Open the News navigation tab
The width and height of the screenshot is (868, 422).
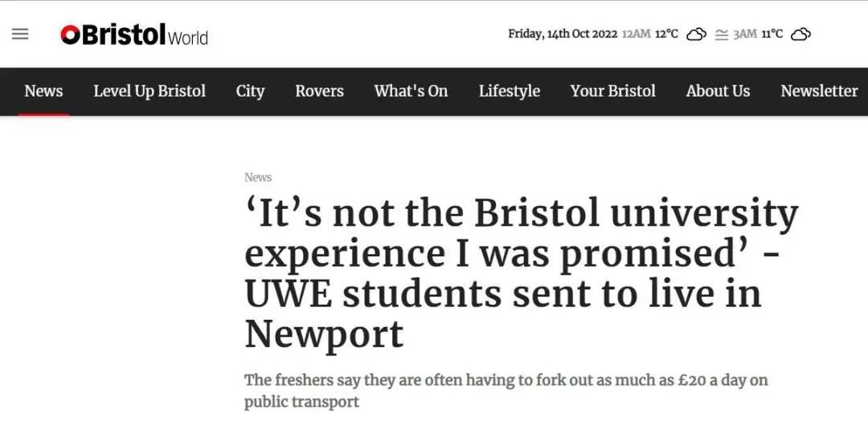[43, 91]
